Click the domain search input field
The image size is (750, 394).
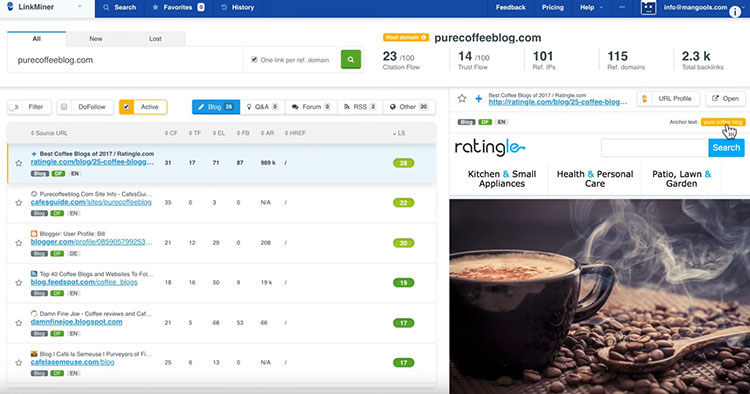click(x=125, y=60)
